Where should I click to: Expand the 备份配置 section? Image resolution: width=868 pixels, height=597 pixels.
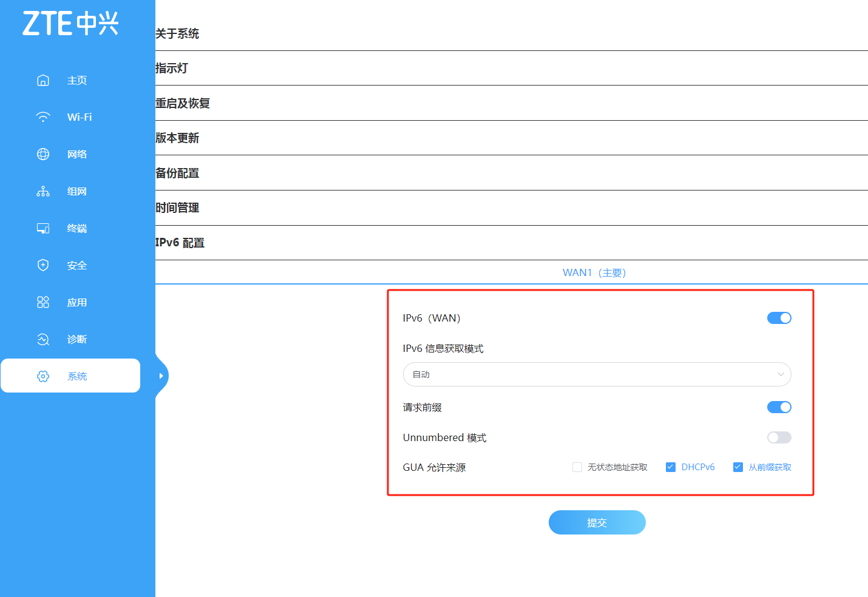[x=512, y=173]
